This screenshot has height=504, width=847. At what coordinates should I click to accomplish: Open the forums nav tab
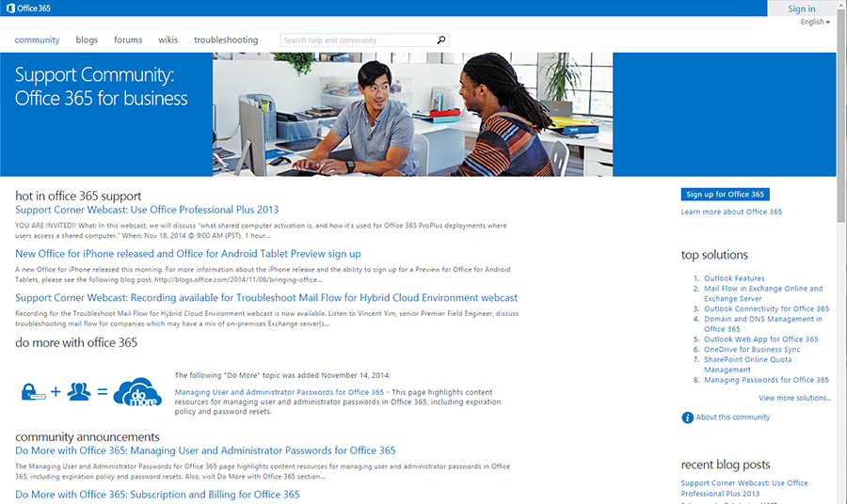click(x=128, y=39)
